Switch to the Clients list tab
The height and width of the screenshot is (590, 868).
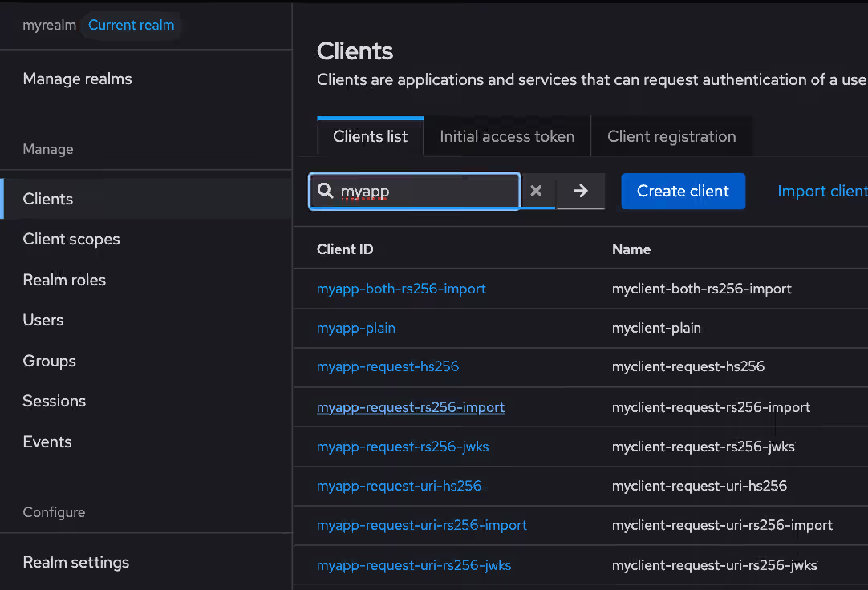pos(371,136)
